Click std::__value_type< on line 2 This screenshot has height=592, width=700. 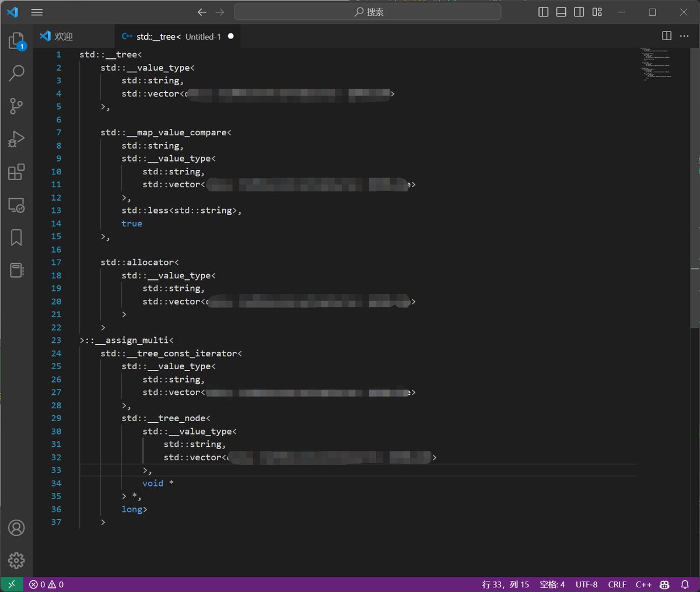click(148, 68)
